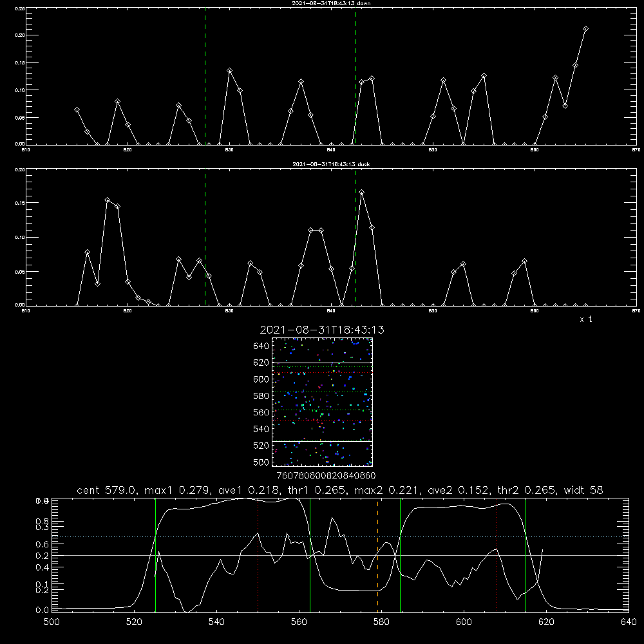Click the colored pixel detector image thumbnail
This screenshot has width=644, height=644.
pyautogui.click(x=322, y=402)
